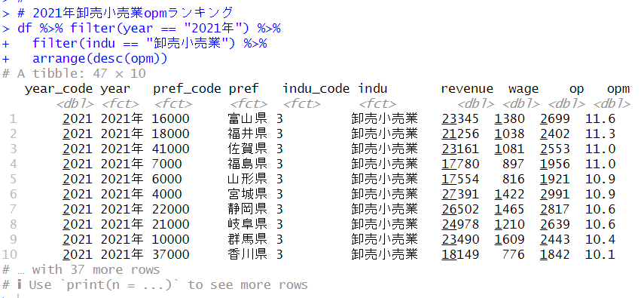
Task: Click the arrange(desc(opm)) code line
Action: (100, 58)
